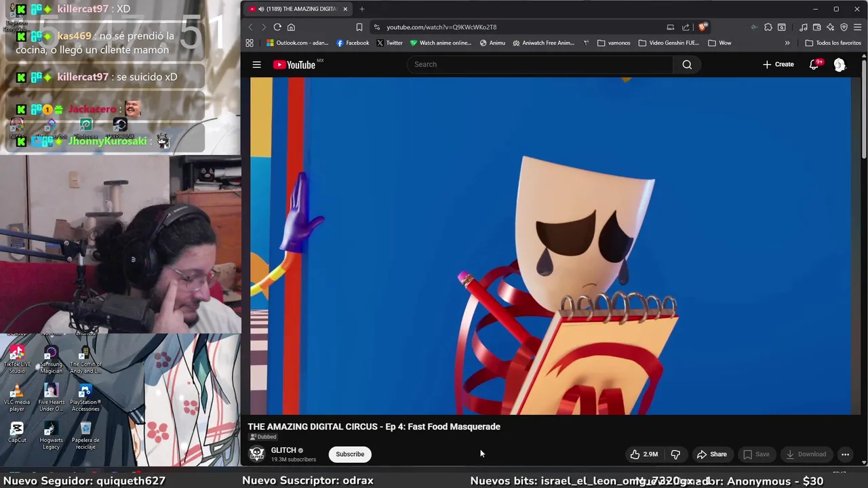Screen dimensions: 868x488
Task: Open the apps grid icon in bookmarks bar
Action: [x=250, y=43]
